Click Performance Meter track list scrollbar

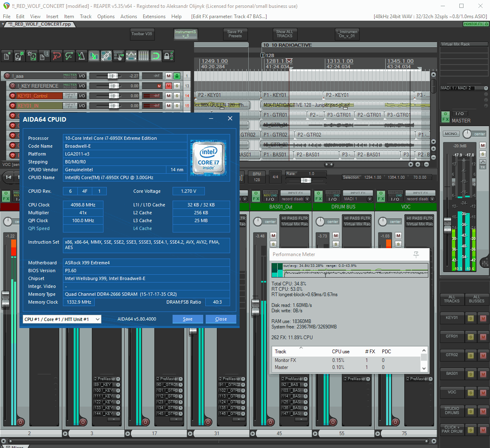[x=424, y=359]
